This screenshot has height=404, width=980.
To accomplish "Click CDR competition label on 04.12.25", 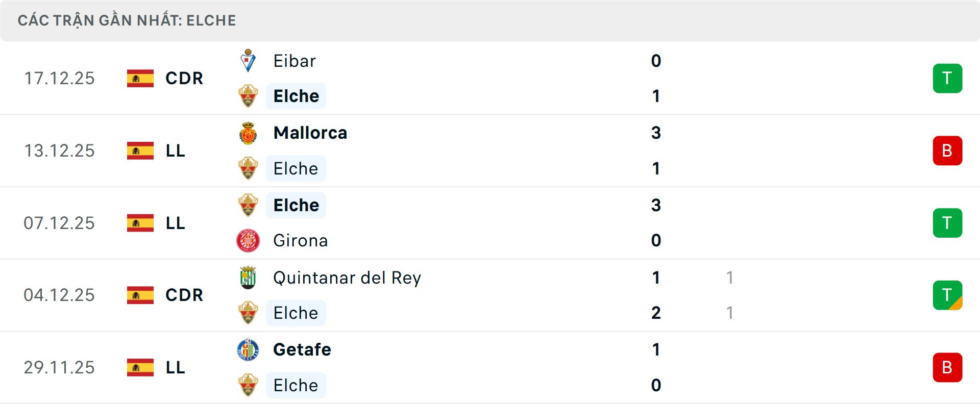I will [184, 295].
